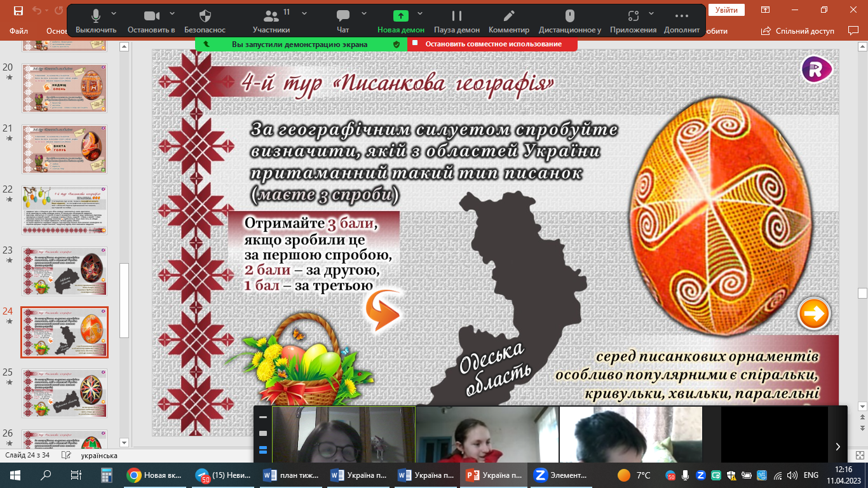Open Windows Start menu
Viewport: 868px width, 488px height.
15,475
